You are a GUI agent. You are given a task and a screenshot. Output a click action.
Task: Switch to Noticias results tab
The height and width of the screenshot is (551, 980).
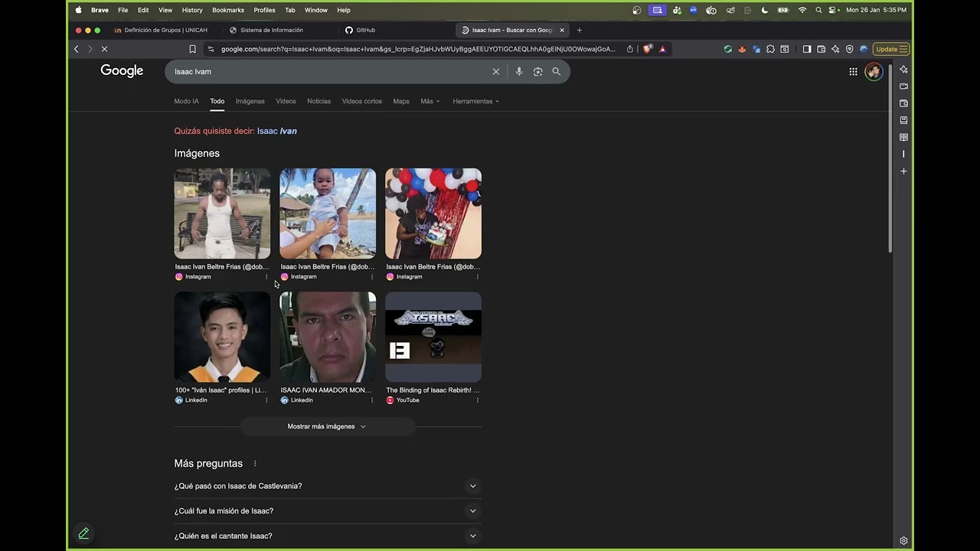click(x=318, y=101)
